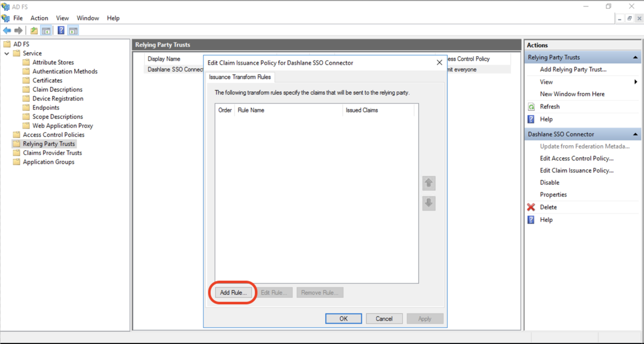Viewport: 644px width, 344px height.
Task: Move rule down with the down arrow button
Action: click(429, 203)
